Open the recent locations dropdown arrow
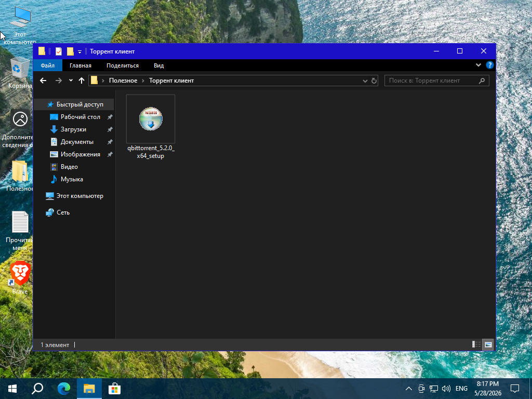Image resolution: width=532 pixels, height=399 pixels. 71,81
